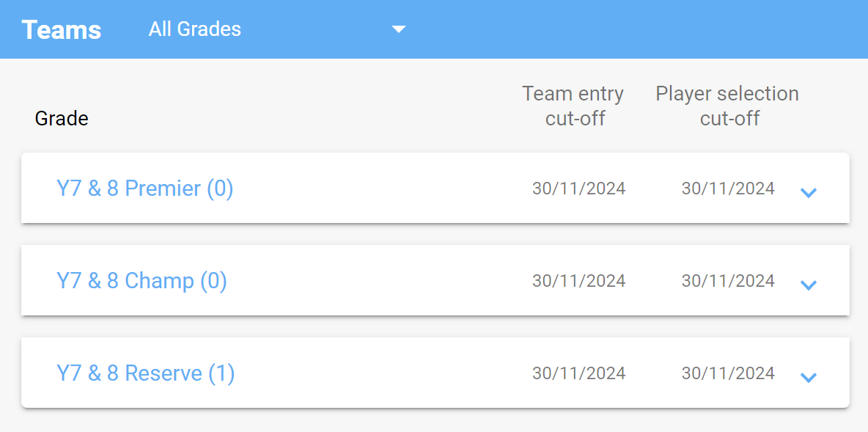Screen dimensions: 868x432
Task: Click empty area of the Champ grade card
Action: tap(376, 281)
